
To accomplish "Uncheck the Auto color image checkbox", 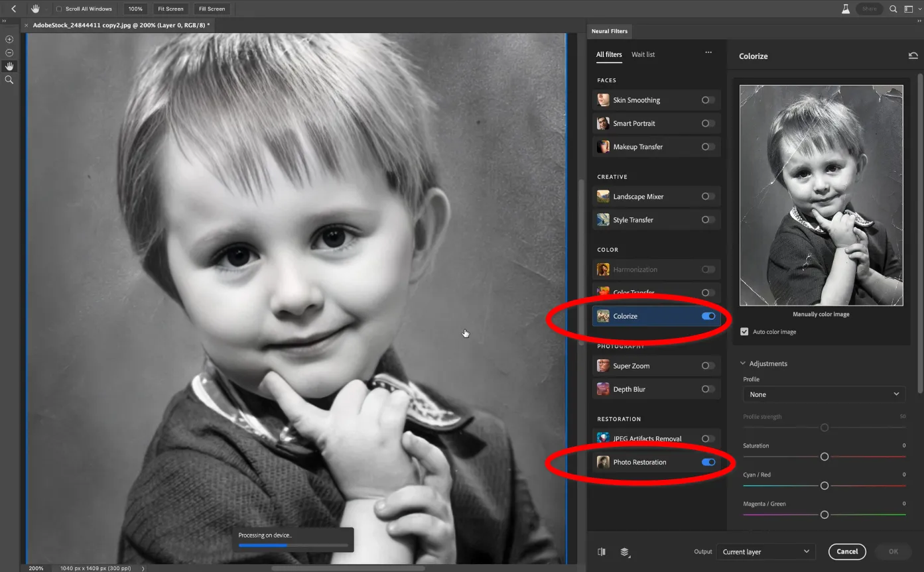I will pos(744,331).
